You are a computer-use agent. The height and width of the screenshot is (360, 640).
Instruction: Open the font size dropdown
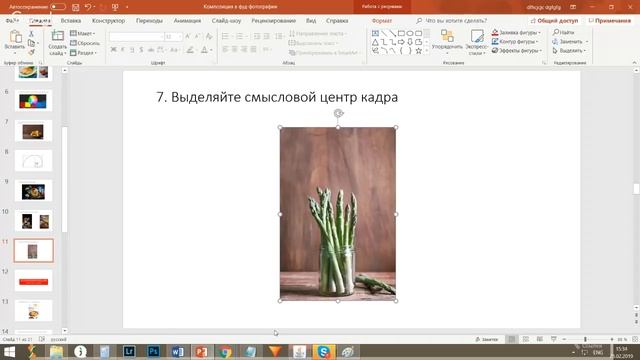click(x=180, y=37)
